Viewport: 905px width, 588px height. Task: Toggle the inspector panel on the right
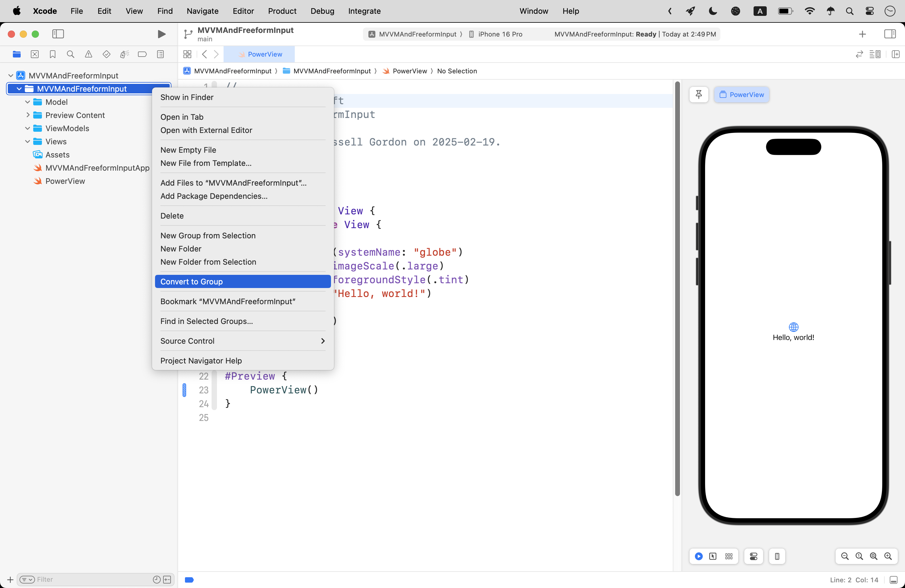pos(890,34)
